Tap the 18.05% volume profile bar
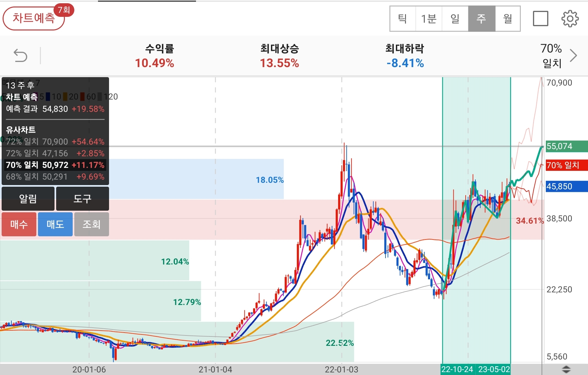The height and width of the screenshot is (375, 588). click(x=142, y=179)
